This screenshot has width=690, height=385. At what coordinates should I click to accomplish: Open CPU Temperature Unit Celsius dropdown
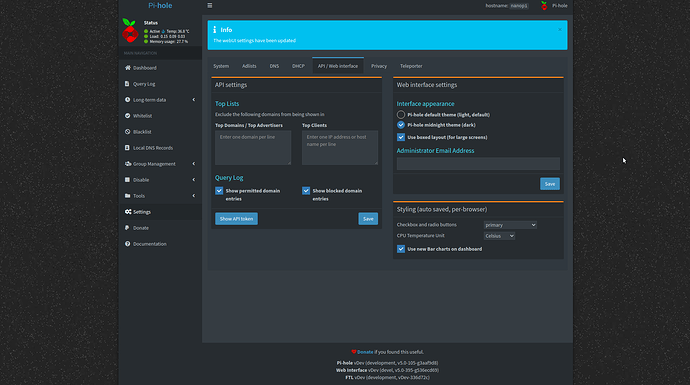(499, 236)
